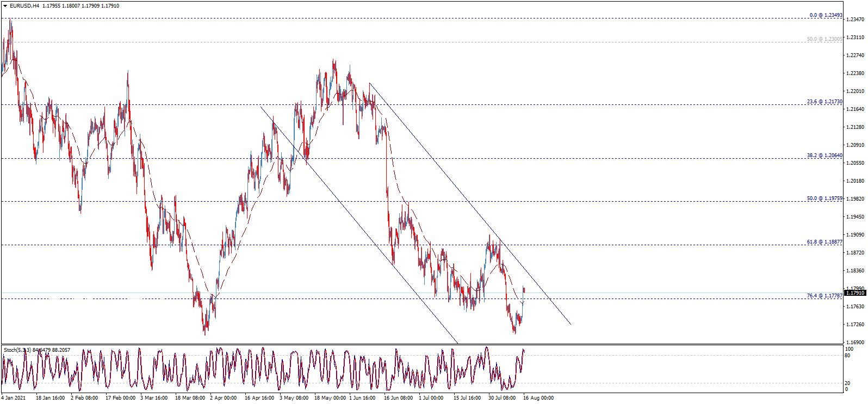Click the 1.20180 price scale value
This screenshot has width=868, height=404.
click(855, 181)
